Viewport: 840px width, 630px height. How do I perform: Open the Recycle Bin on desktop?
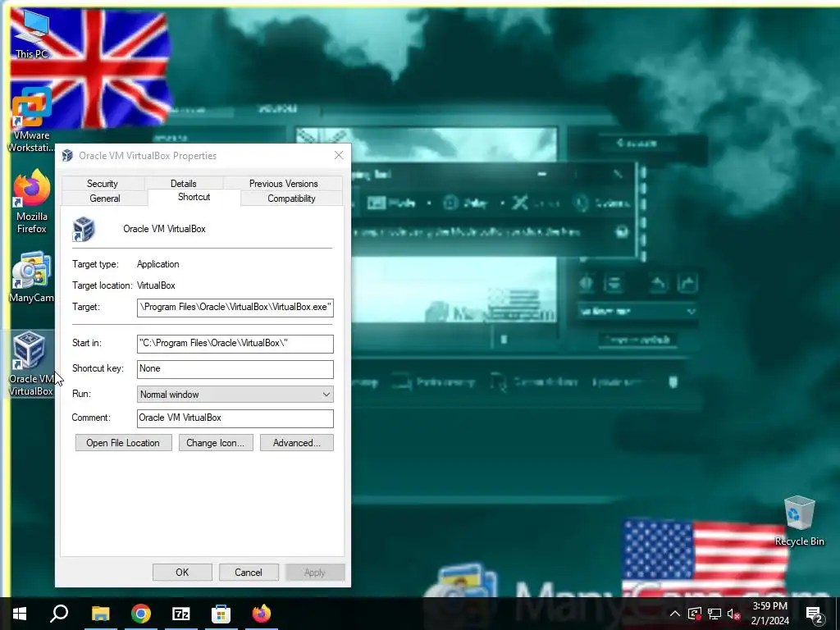pyautogui.click(x=799, y=521)
